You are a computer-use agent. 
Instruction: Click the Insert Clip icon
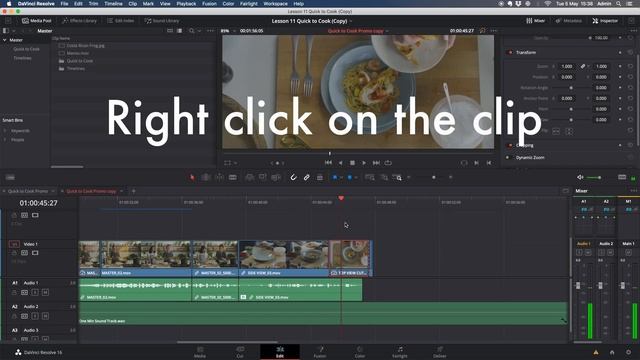coord(249,177)
